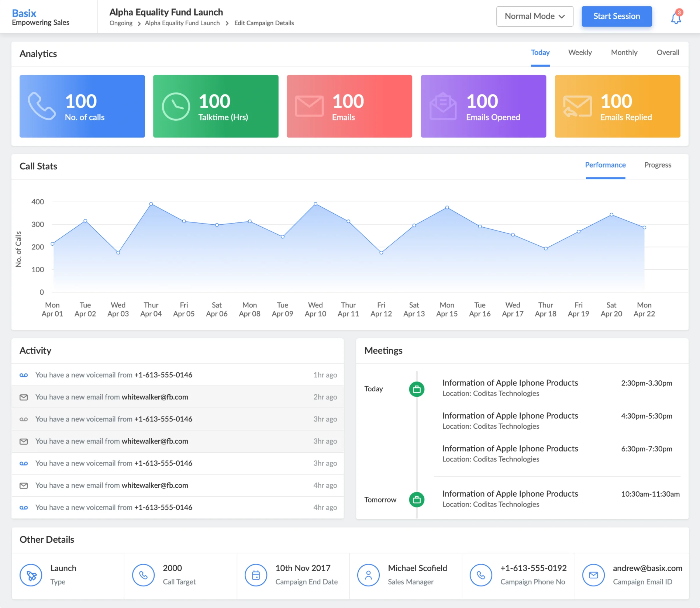Viewport: 700px width, 608px height.
Task: Click email activity row marked 4hr ago
Action: (178, 486)
